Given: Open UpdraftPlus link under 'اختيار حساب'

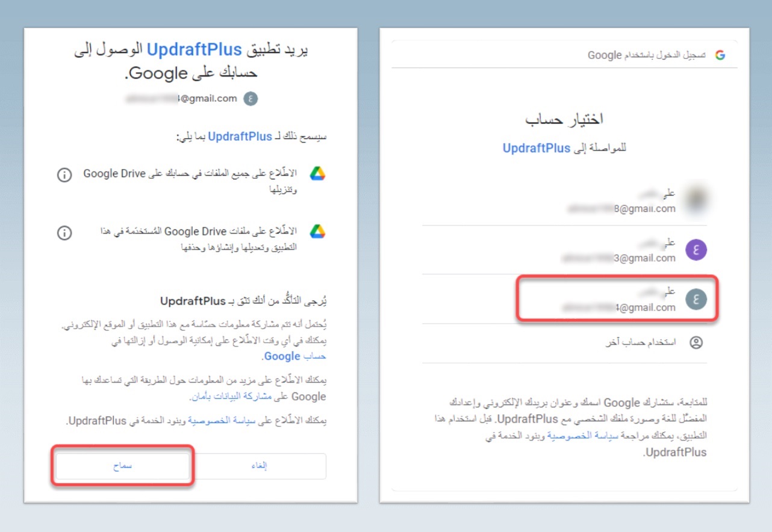Looking at the screenshot, I should [537, 148].
